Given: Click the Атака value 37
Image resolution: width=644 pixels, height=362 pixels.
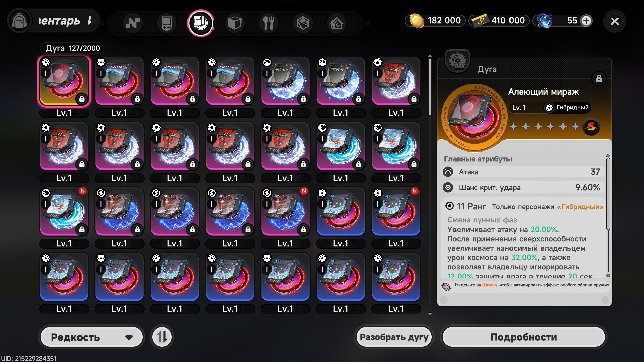Looking at the screenshot, I should (595, 172).
